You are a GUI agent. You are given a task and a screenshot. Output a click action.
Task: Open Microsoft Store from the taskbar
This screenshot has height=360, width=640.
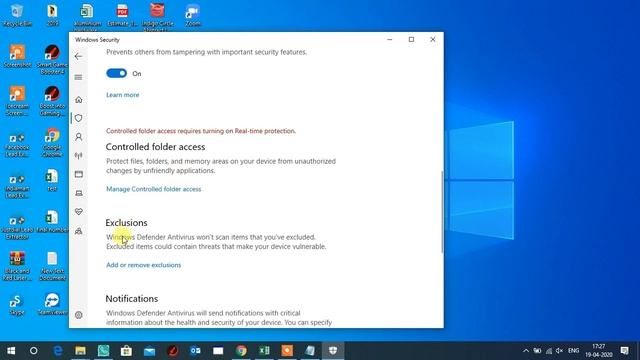coord(126,351)
